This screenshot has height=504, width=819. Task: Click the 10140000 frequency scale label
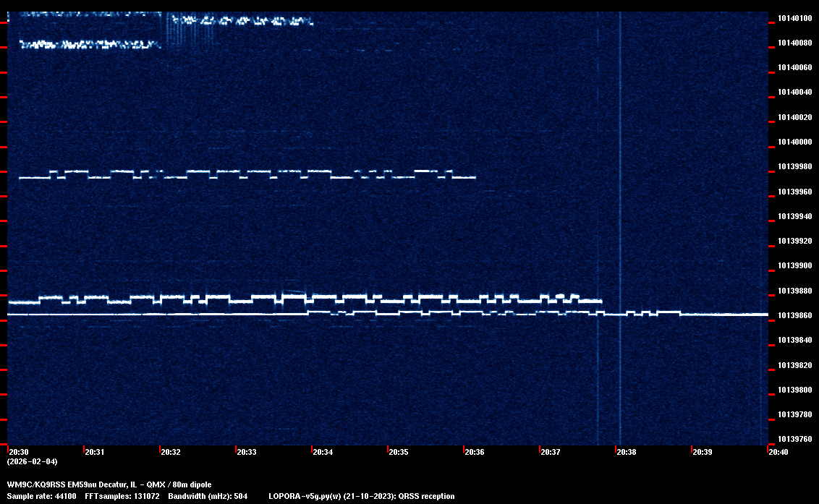[794, 142]
